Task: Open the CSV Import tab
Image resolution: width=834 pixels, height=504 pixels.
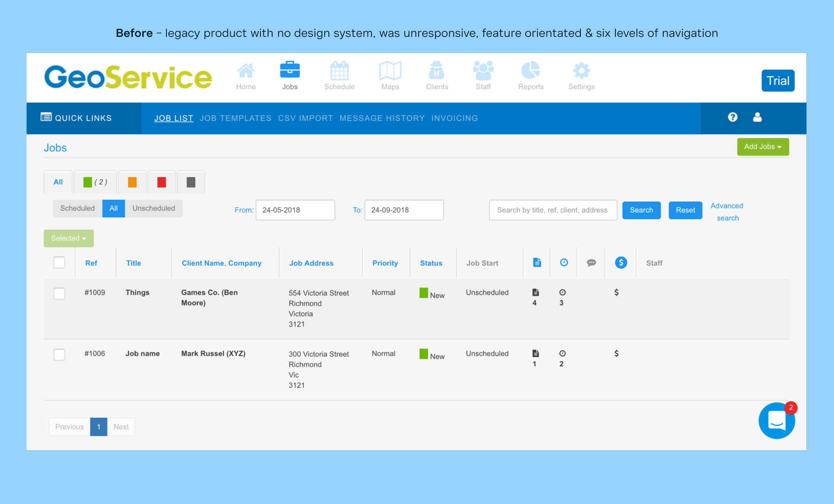Action: pos(306,118)
